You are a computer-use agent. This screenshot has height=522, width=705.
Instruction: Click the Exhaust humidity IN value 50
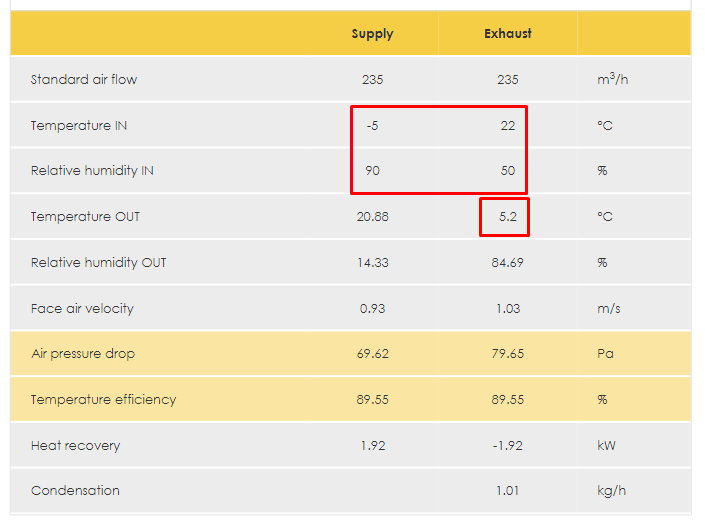click(x=508, y=170)
